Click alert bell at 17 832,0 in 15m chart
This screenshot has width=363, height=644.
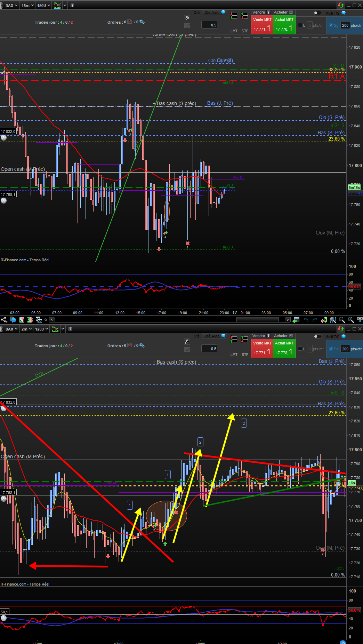(x=3, y=137)
